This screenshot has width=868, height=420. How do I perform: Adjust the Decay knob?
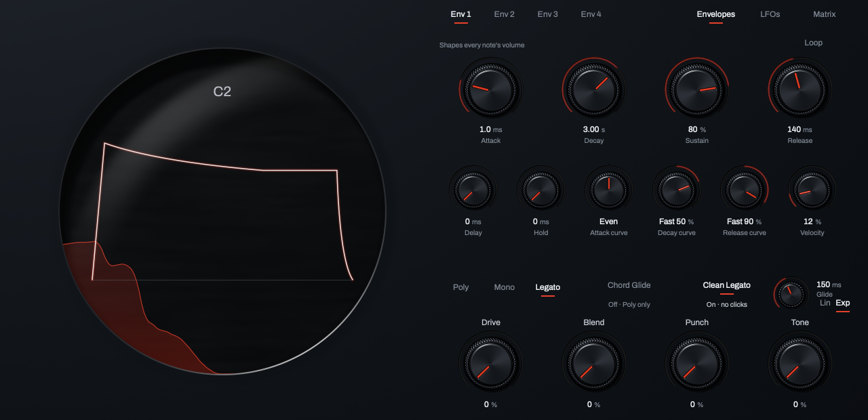594,90
